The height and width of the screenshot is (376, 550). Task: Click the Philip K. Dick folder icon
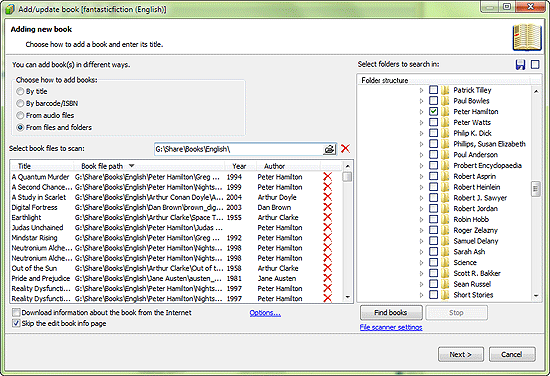445,133
